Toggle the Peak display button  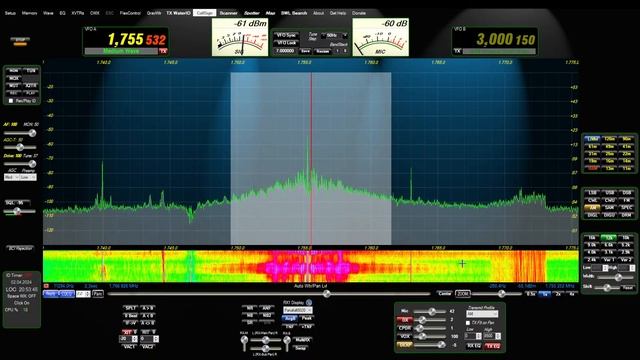pos(307,318)
